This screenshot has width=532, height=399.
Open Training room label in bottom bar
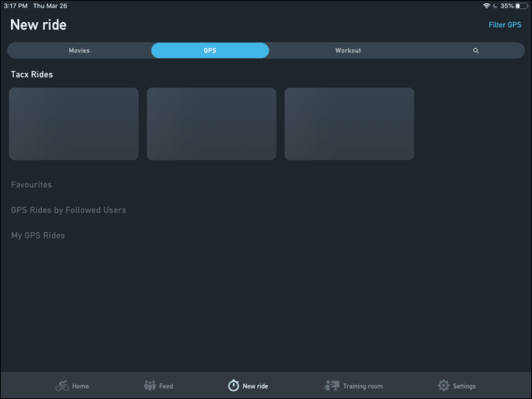pyautogui.click(x=363, y=386)
